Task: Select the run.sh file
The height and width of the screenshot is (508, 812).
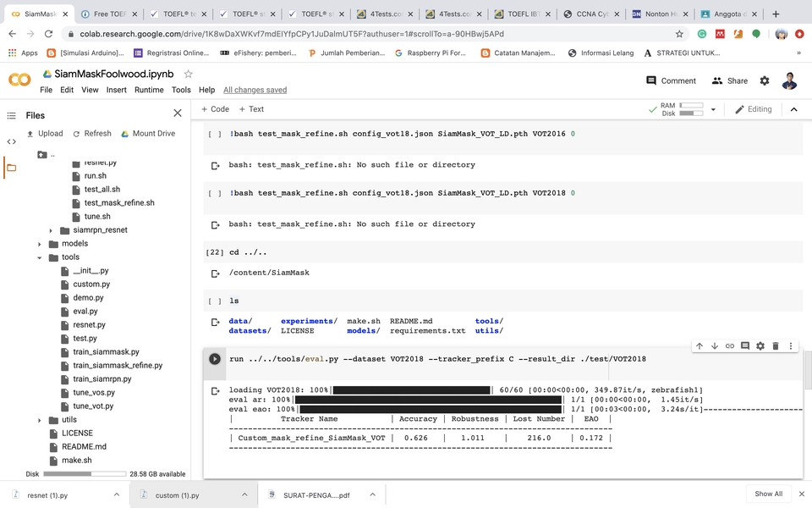Action: (96, 176)
